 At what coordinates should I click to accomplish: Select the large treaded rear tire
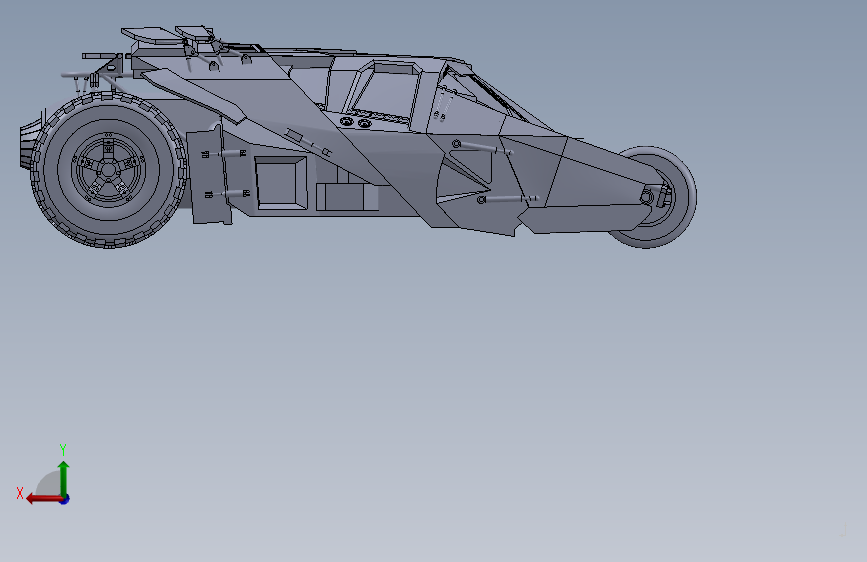tap(109, 170)
